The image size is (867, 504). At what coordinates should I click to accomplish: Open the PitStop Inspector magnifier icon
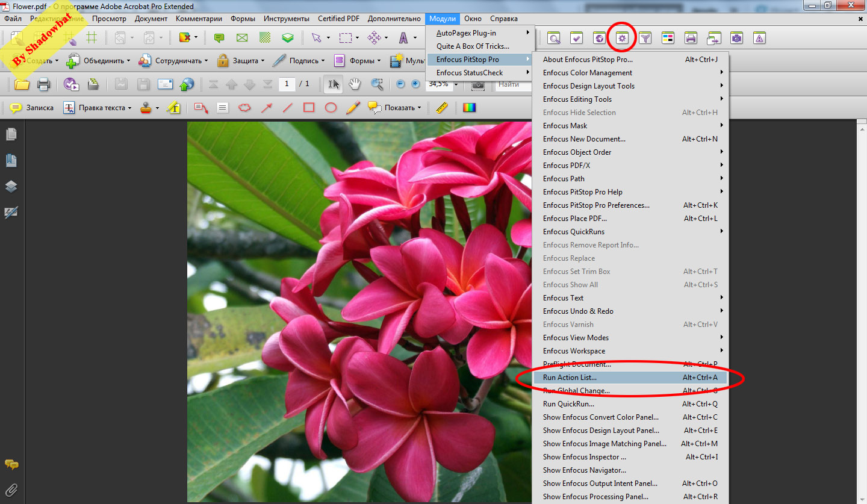[554, 38]
